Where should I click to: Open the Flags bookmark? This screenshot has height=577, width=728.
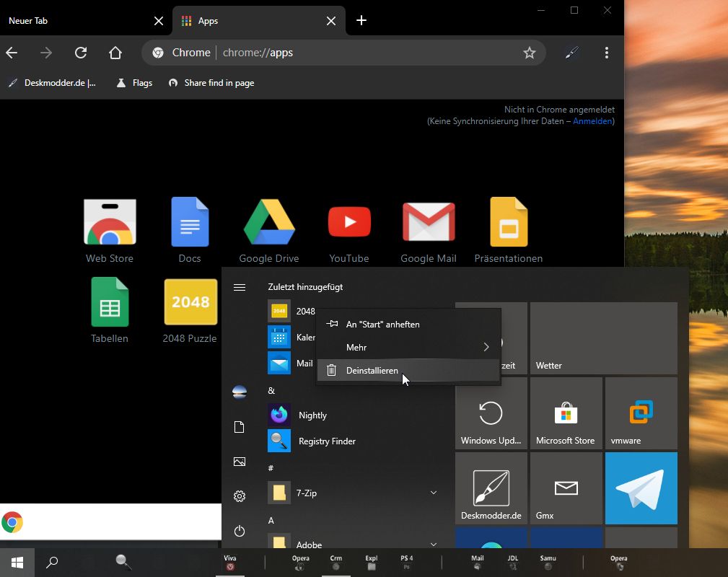coord(135,83)
